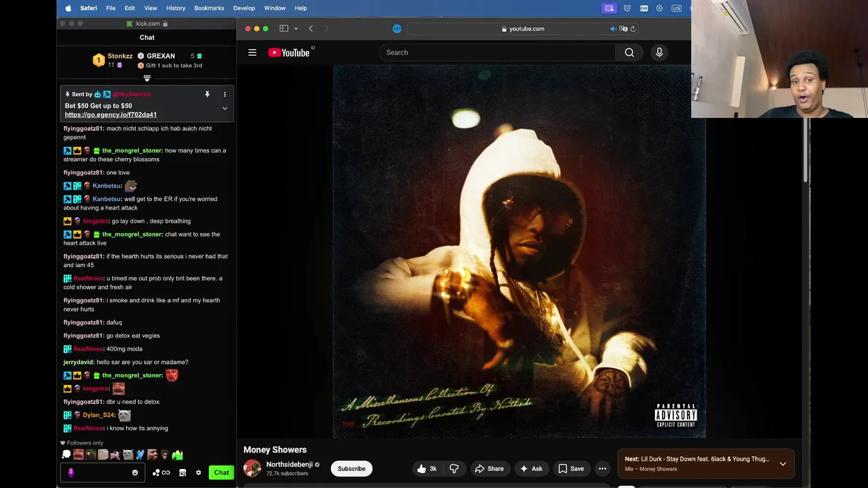Click the_mongrel_stoner name on cherry blossoms message
This screenshot has width=868, height=488.
coord(132,150)
